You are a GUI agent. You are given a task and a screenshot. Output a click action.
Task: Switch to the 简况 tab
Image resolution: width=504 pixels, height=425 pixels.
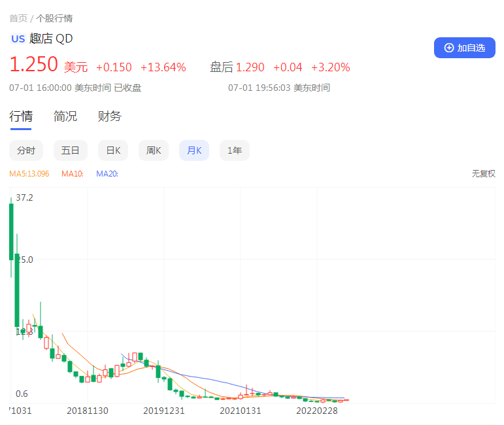point(65,116)
